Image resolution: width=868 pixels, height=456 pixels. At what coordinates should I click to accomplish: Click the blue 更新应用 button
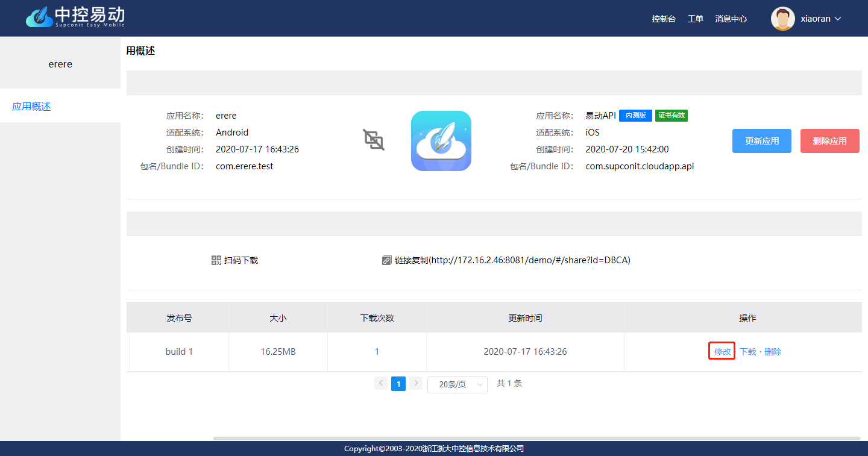[762, 141]
